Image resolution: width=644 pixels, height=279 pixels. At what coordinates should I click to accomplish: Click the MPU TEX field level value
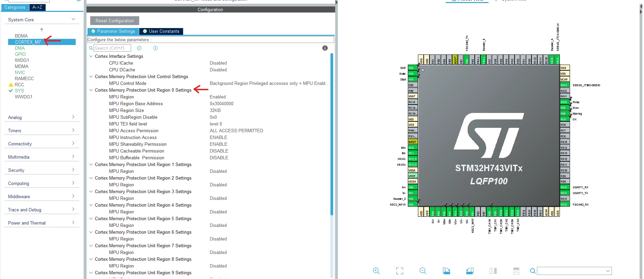click(x=216, y=124)
